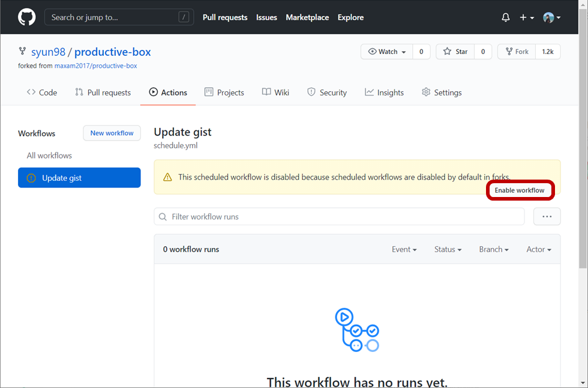Screen dimensions: 588x388
Task: Expand the Branch filter dropdown
Action: coord(494,249)
